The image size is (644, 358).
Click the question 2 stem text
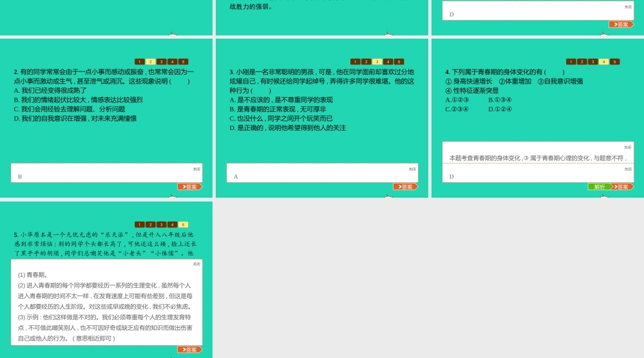click(x=104, y=77)
